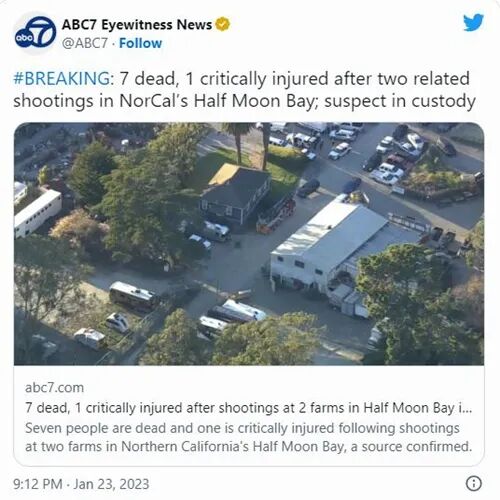Image resolution: width=500 pixels, height=500 pixels.
Task: Open the aerial farm photo preview
Action: coord(249,244)
